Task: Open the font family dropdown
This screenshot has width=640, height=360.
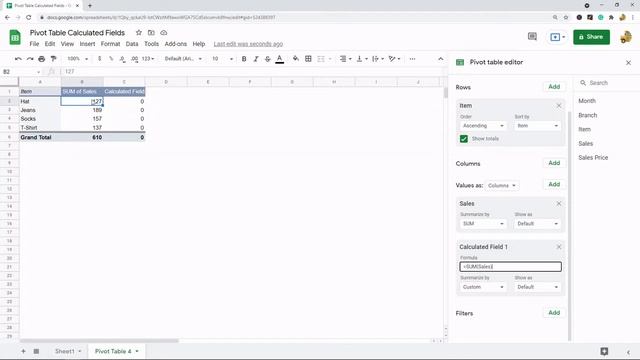Action: coord(183,59)
